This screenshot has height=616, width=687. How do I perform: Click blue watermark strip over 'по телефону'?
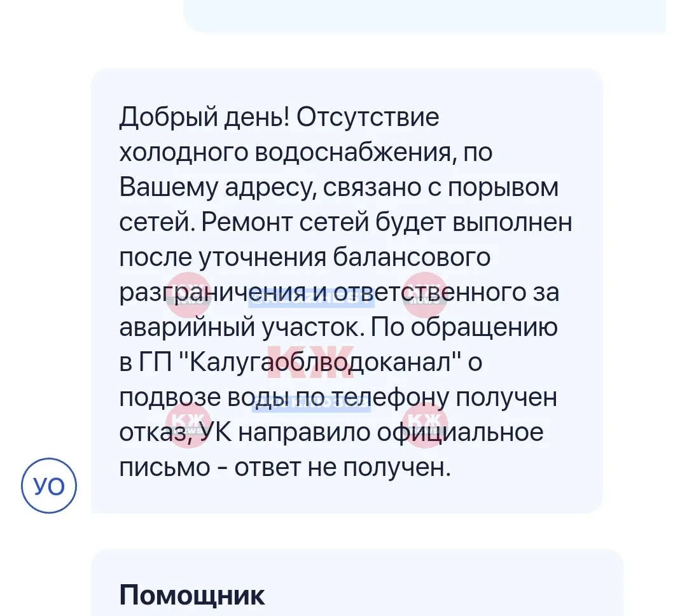pyautogui.click(x=312, y=404)
